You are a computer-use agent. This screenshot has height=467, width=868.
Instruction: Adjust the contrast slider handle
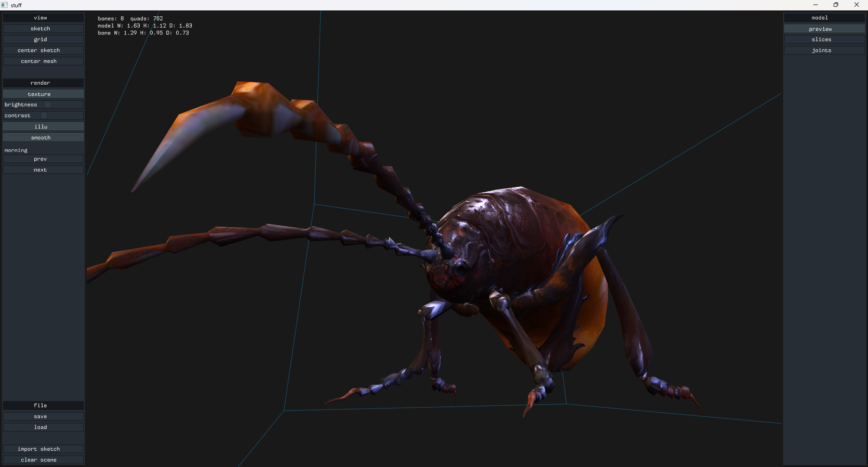pos(44,115)
